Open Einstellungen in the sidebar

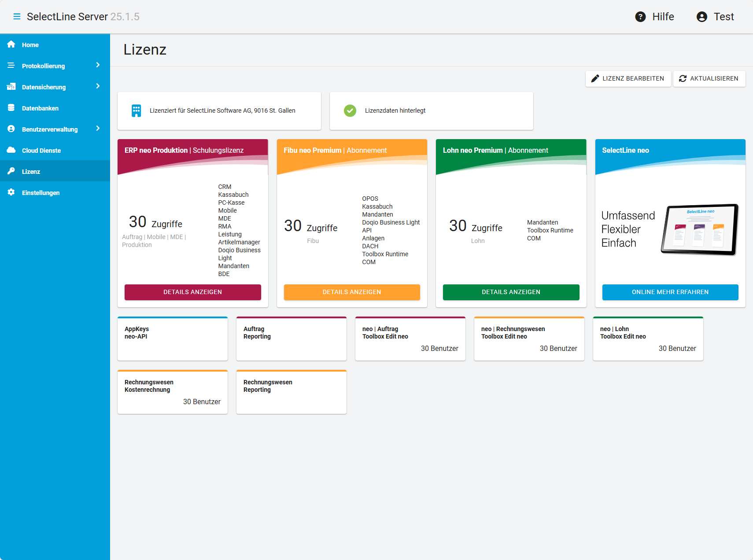coord(55,193)
